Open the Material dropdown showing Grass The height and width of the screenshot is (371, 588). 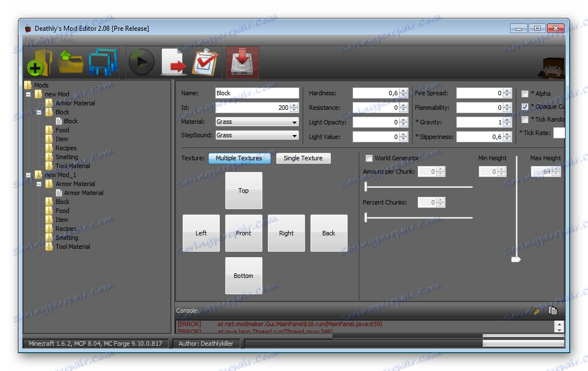pos(257,122)
